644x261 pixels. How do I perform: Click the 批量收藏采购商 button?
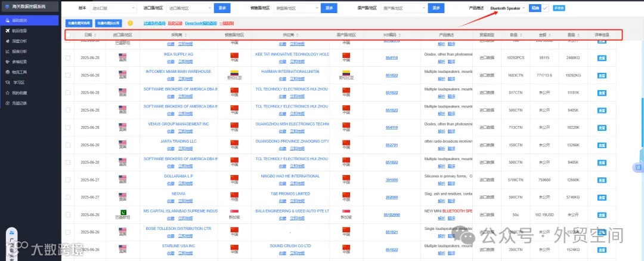click(79, 23)
